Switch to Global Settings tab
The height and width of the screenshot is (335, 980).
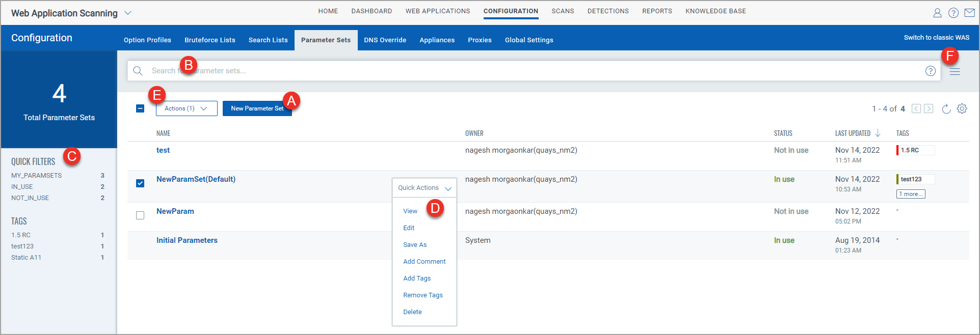tap(529, 40)
